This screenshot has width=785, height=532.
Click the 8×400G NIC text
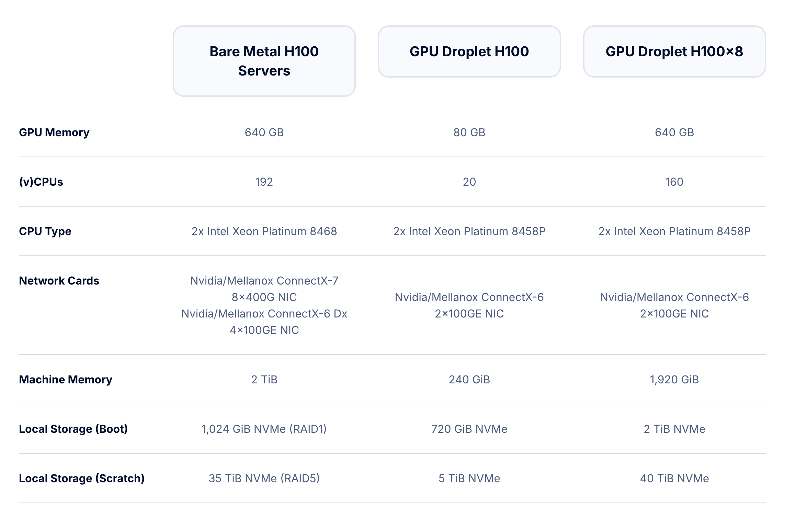(264, 297)
